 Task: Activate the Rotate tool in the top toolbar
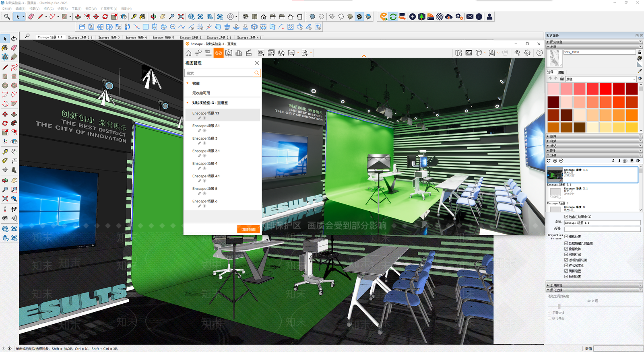click(x=105, y=16)
